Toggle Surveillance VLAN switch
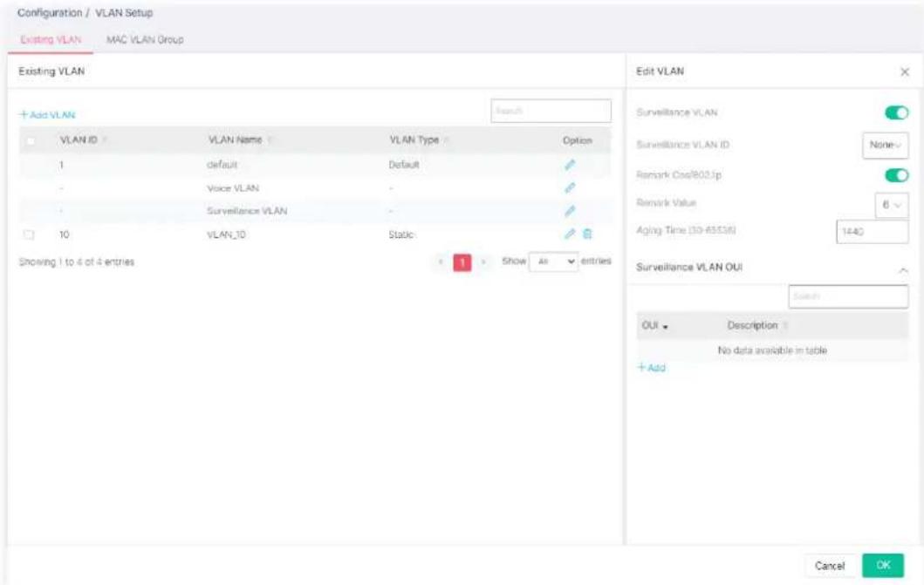 pos(896,112)
